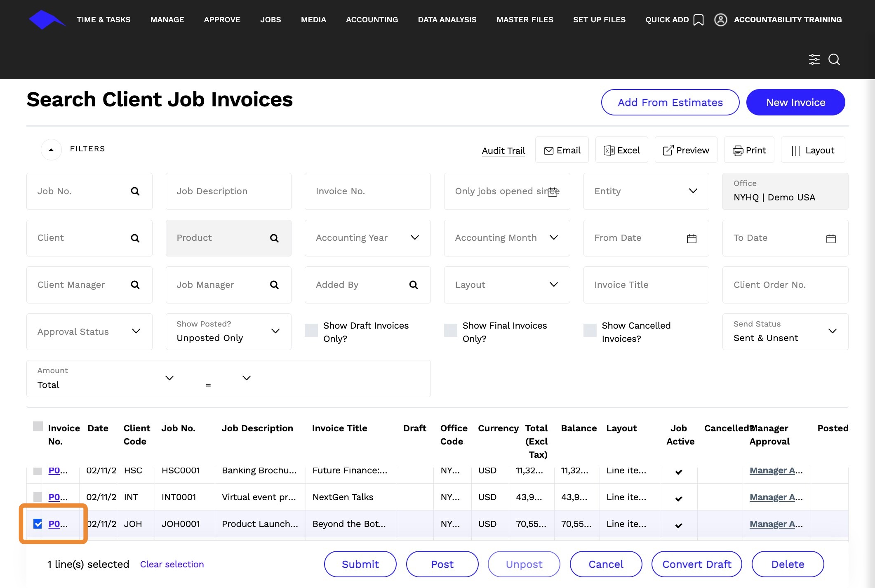Image resolution: width=875 pixels, height=588 pixels.
Task: Click the search magnifier icon in header
Action: (834, 59)
